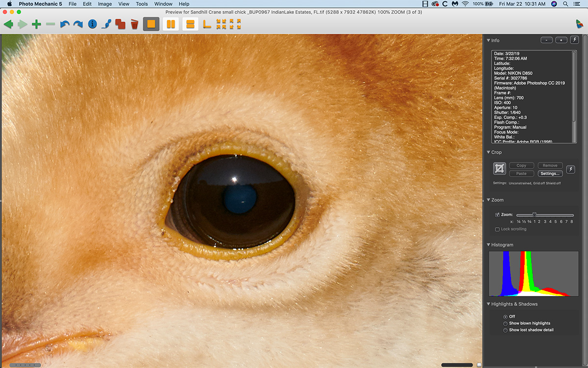Click the colorful logo icon in toolbar
Screen dimensions: 588x368
pyautogui.click(x=580, y=24)
